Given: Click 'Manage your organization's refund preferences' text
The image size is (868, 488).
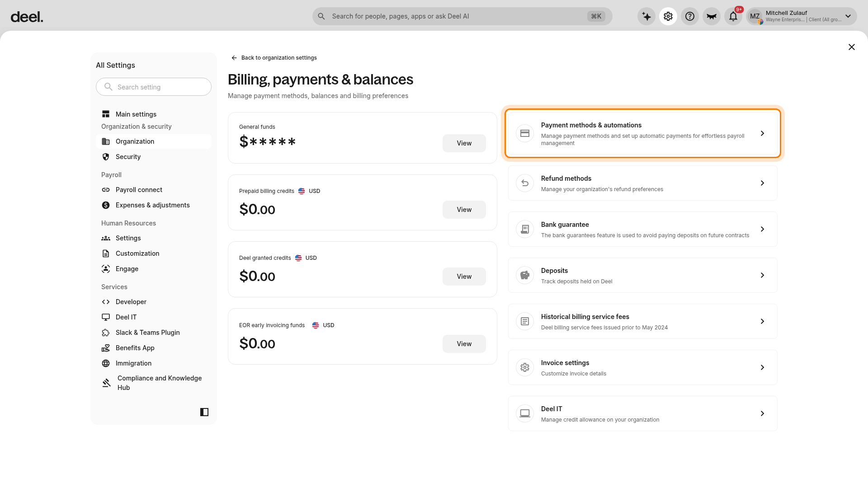Looking at the screenshot, I should (602, 189).
